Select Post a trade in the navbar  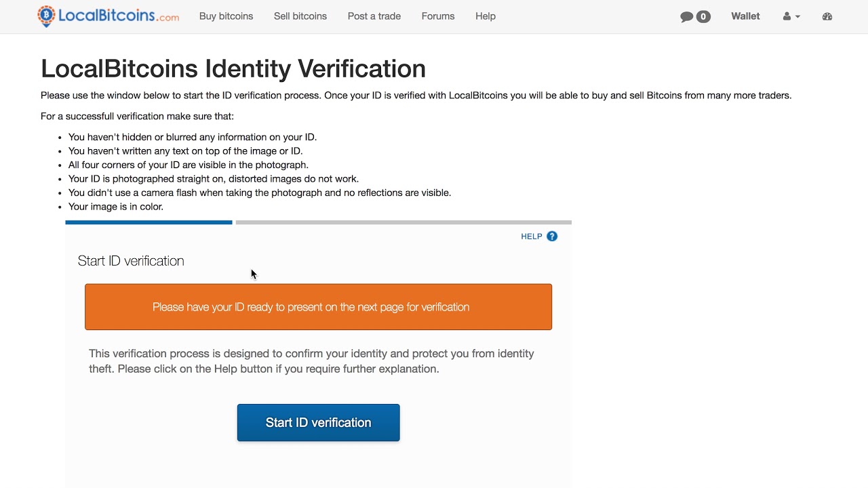[374, 16]
